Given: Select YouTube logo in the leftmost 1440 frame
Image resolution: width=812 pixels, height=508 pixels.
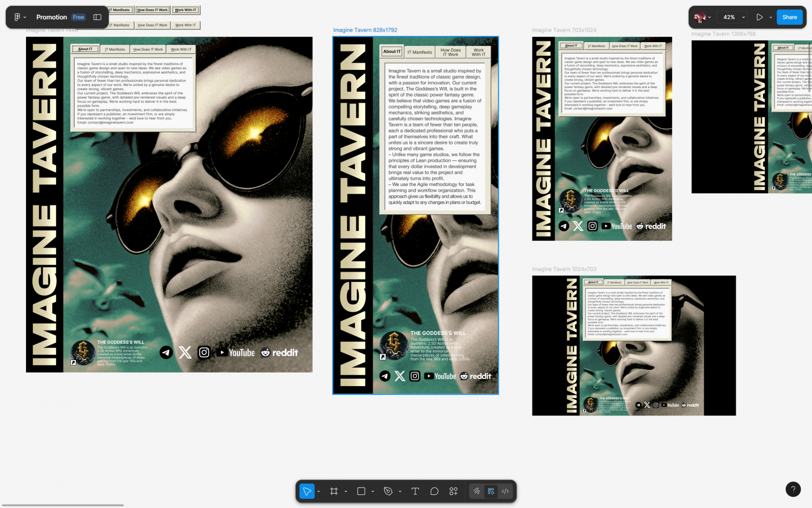Looking at the screenshot, I should [x=236, y=353].
